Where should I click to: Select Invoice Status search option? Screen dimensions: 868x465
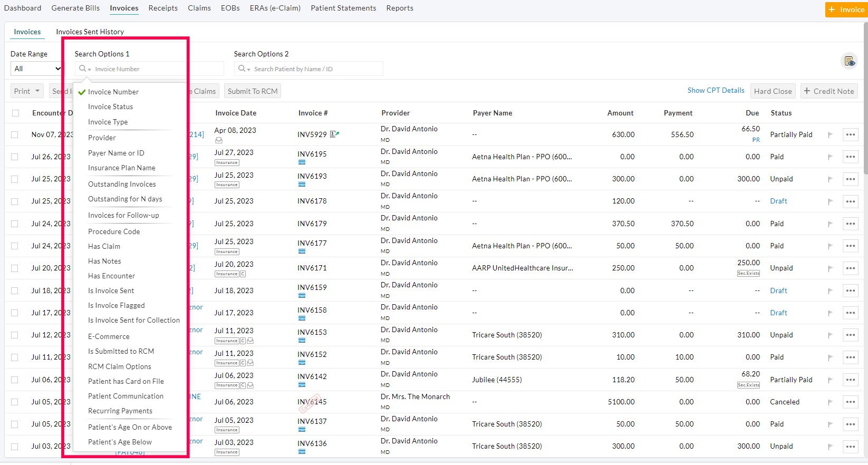pos(110,106)
